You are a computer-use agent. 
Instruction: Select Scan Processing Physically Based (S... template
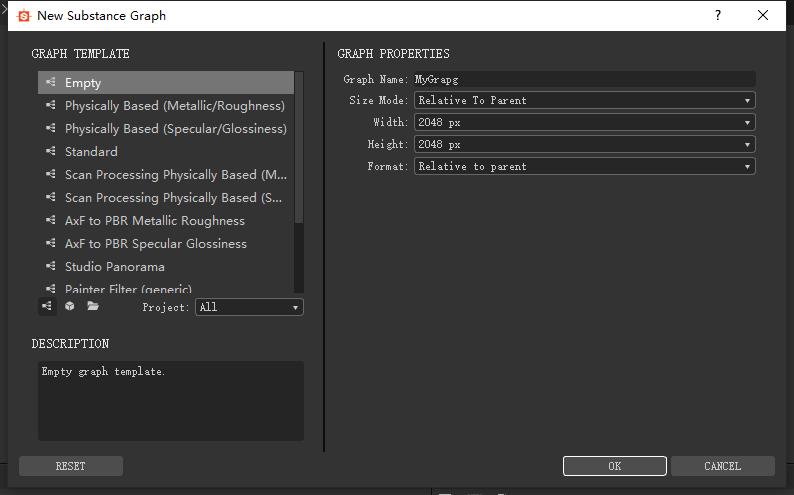point(166,197)
